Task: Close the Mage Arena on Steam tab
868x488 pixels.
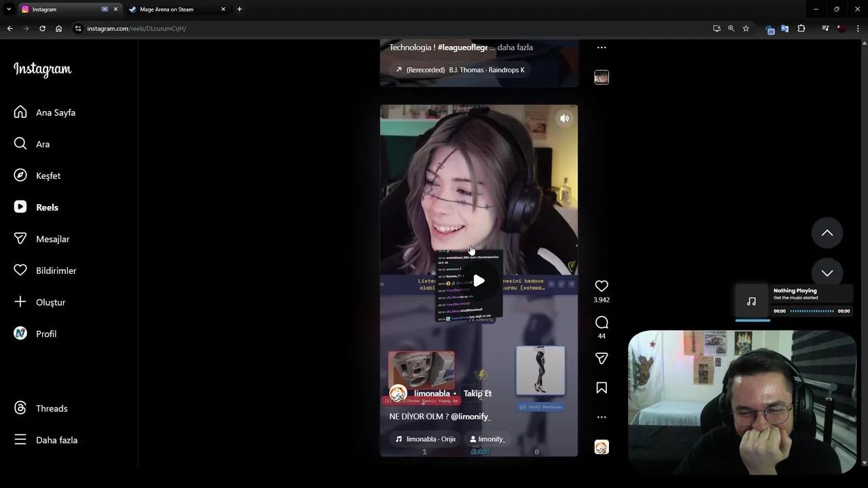Action: pos(224,9)
